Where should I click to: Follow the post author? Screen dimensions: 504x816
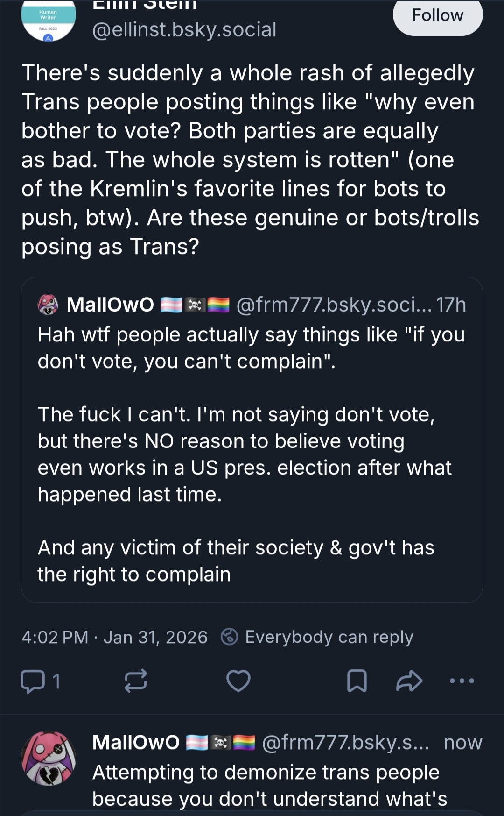[437, 16]
